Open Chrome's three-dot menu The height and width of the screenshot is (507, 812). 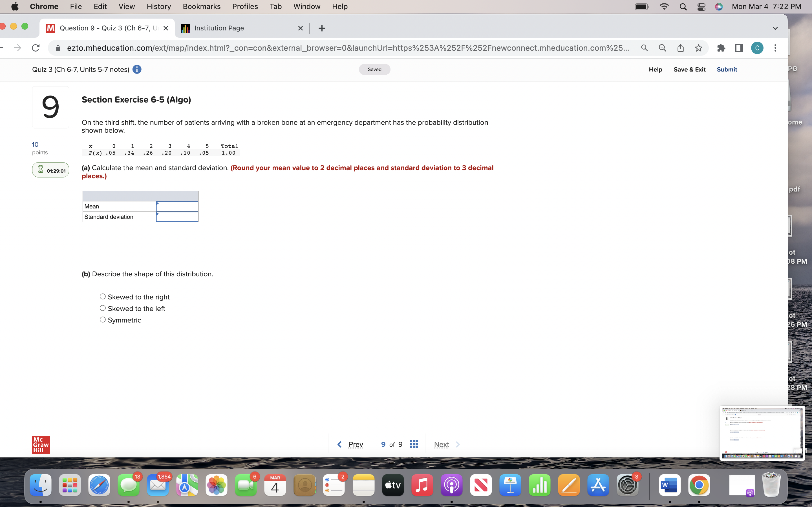click(x=775, y=48)
